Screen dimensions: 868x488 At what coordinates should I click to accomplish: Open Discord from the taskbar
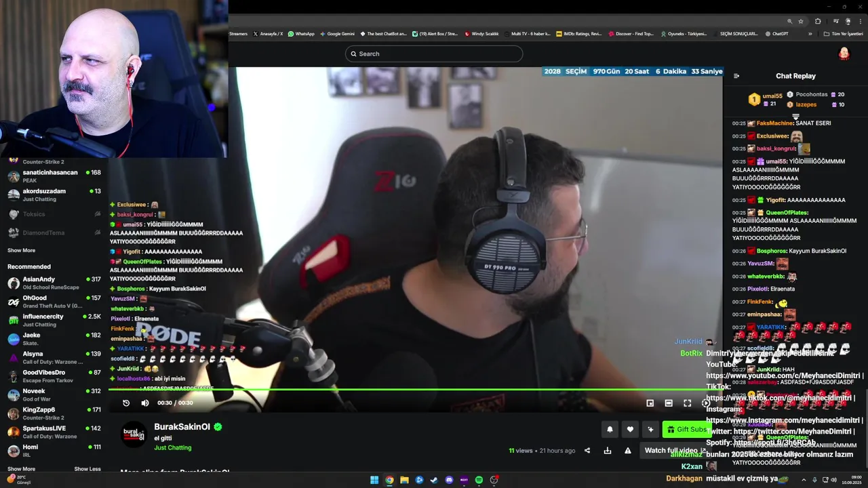coord(449,480)
